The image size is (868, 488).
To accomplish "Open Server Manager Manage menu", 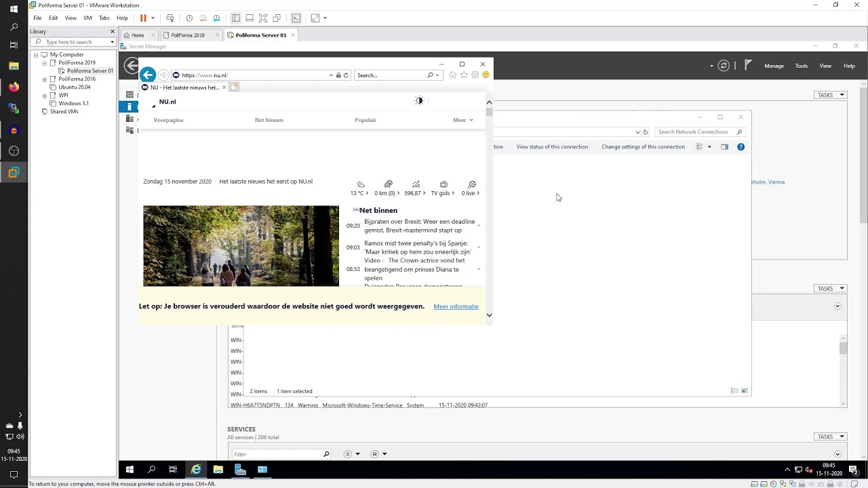I will (774, 66).
